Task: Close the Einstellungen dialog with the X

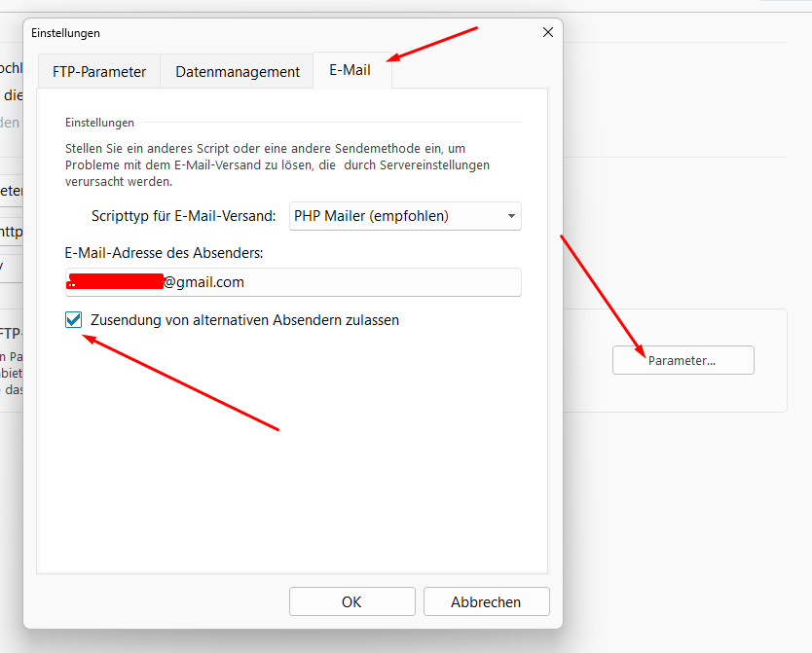Action: click(x=547, y=32)
